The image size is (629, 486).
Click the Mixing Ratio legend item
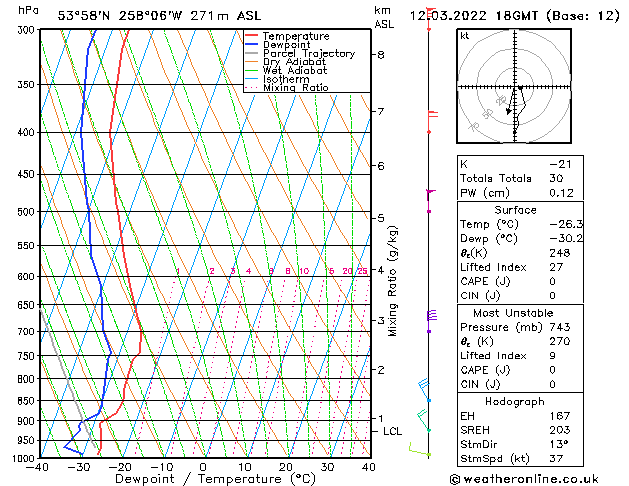pyautogui.click(x=296, y=88)
